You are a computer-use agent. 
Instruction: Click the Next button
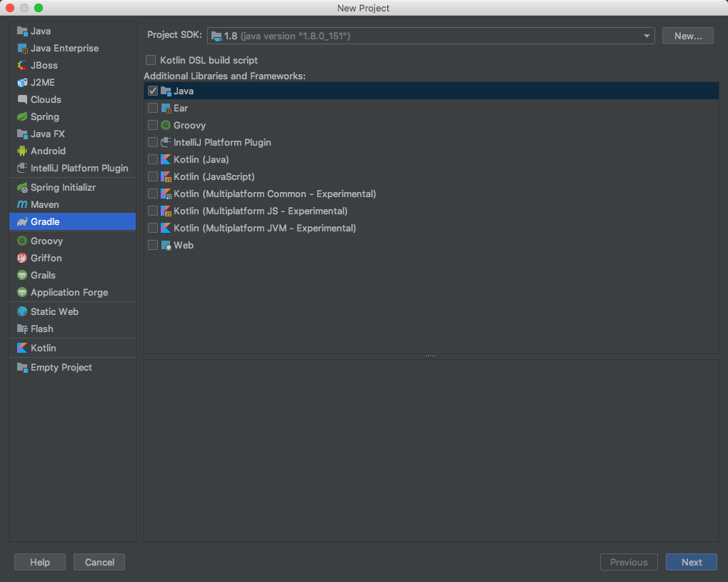(x=692, y=562)
